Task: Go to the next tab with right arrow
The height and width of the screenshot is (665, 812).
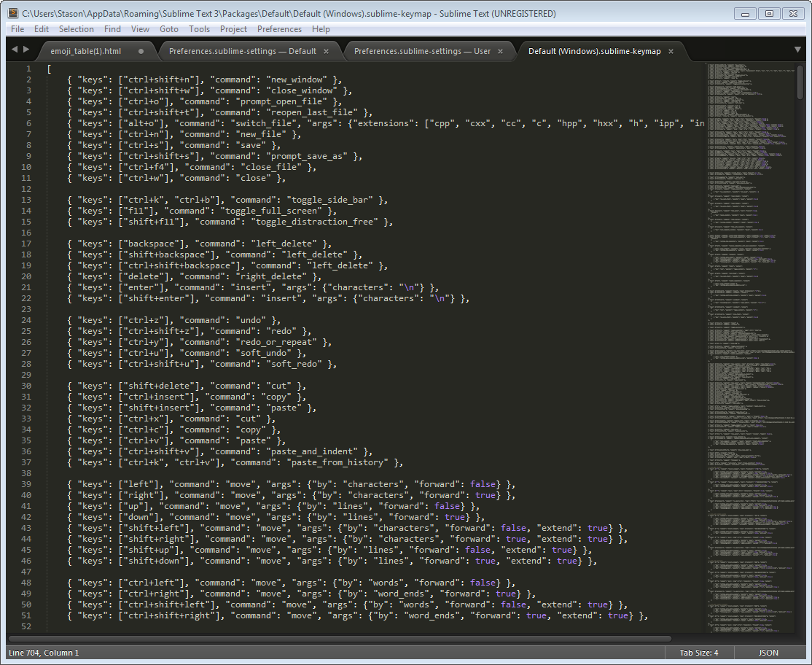Action: tap(26, 49)
